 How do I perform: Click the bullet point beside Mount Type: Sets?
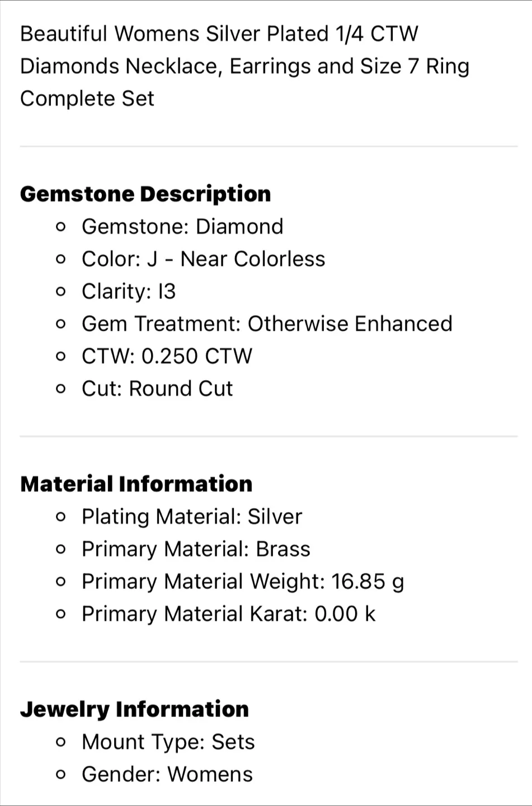(61, 743)
